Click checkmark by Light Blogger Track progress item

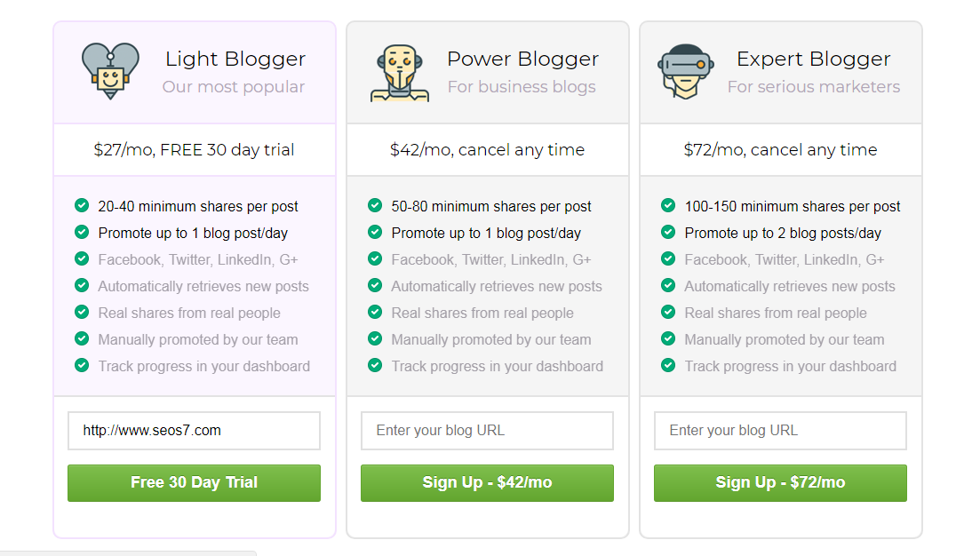[82, 365]
